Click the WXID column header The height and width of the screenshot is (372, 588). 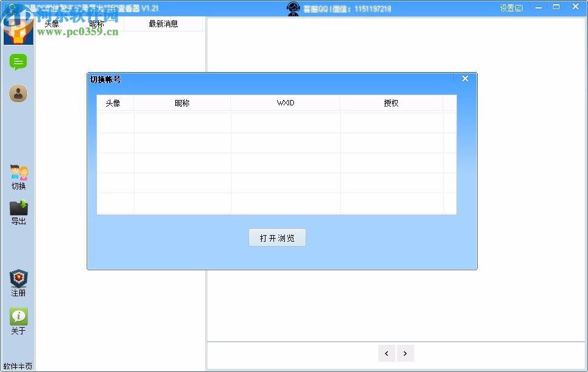point(285,102)
